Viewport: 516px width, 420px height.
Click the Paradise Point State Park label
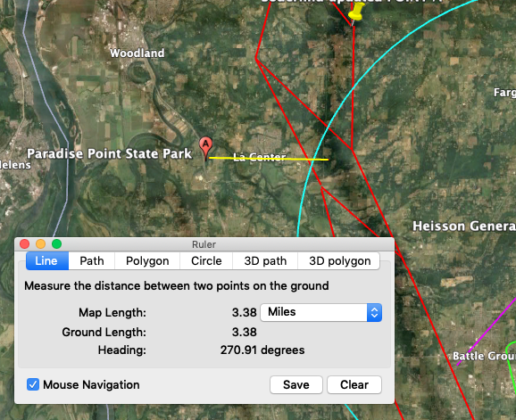(x=109, y=153)
